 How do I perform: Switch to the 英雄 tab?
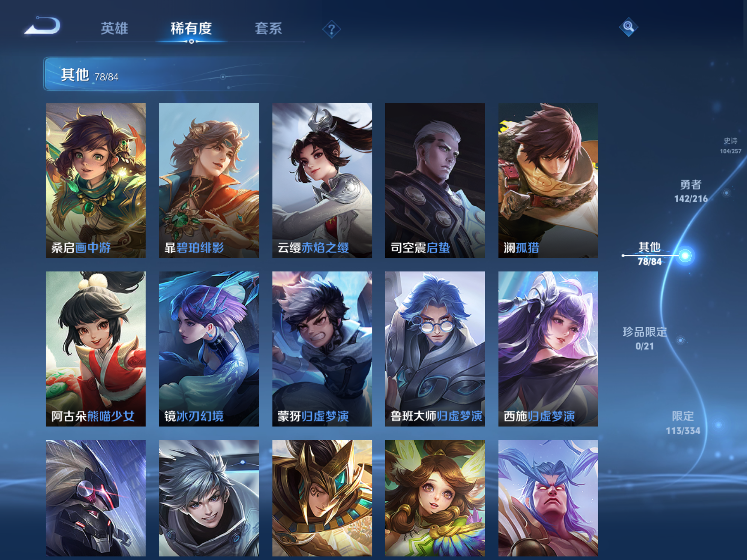114,28
